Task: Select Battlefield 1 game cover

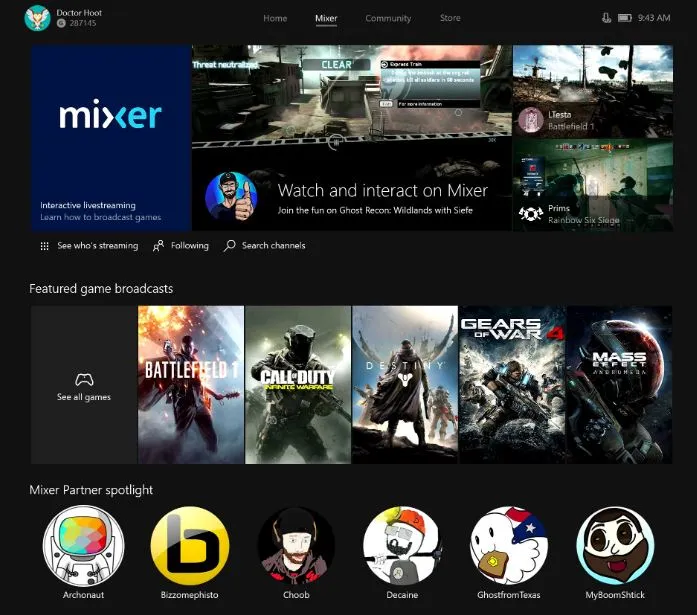Action: [x=191, y=385]
